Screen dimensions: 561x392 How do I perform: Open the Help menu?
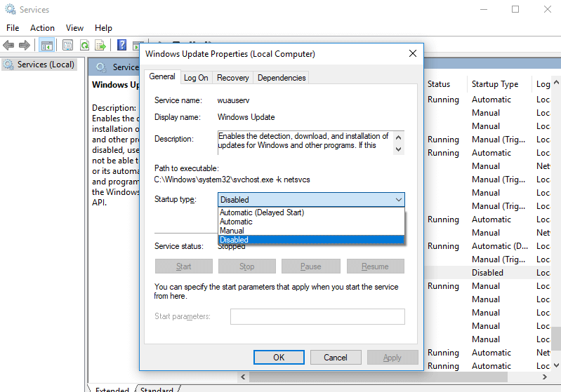tap(103, 28)
